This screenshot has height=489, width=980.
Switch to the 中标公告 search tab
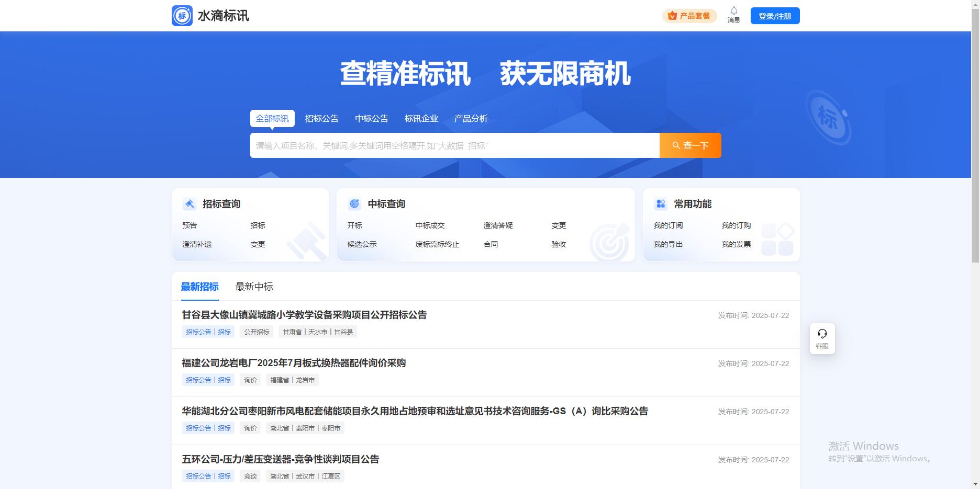(372, 119)
